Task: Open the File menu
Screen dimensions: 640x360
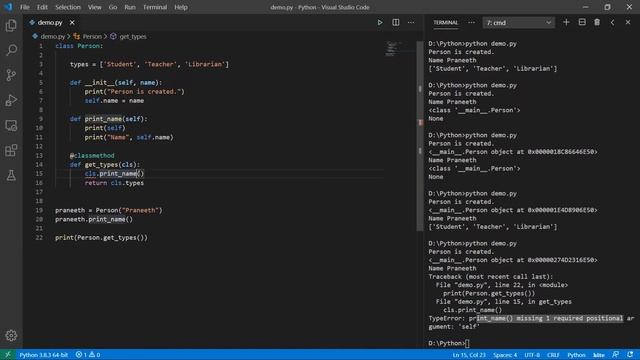Action: point(24,7)
